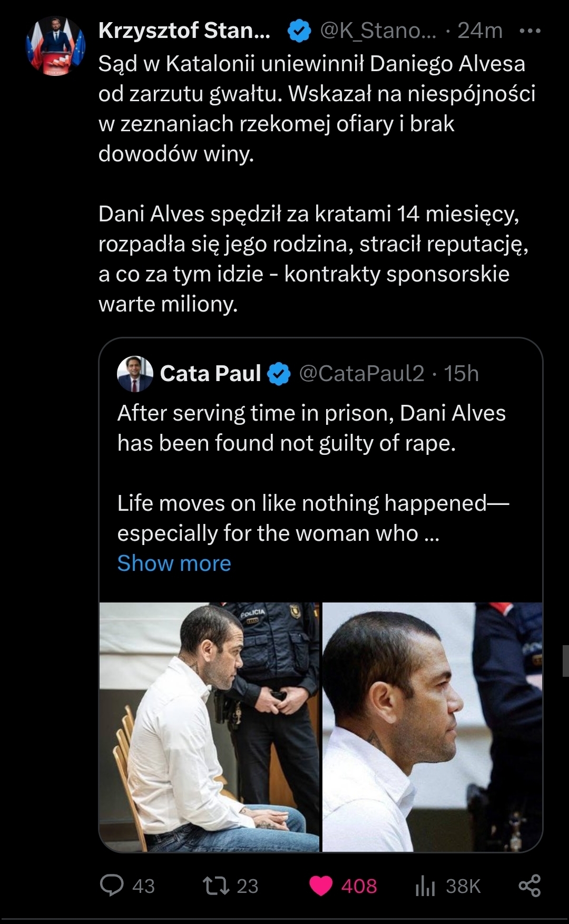Tap the repost arrows icon

tap(216, 886)
